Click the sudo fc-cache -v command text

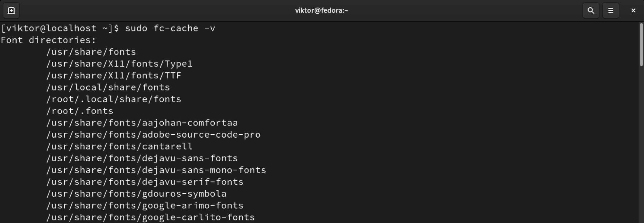click(x=170, y=28)
